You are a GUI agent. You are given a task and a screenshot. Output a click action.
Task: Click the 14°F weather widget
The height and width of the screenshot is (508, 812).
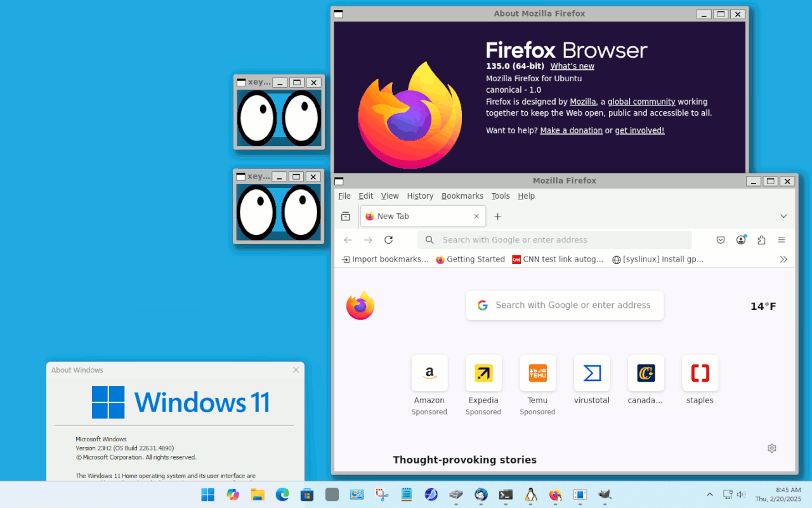pos(763,306)
